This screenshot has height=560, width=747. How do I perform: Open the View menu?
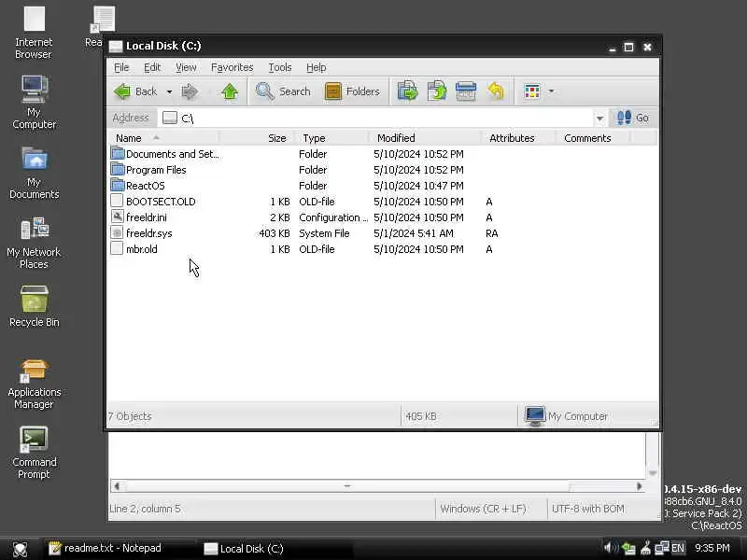(186, 67)
